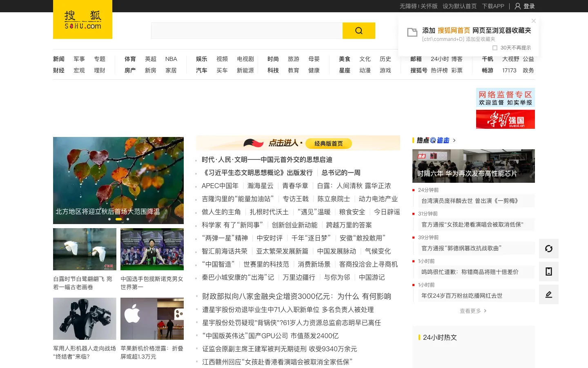
Task: Open the 热评榜 navigation link
Action: 439,70
